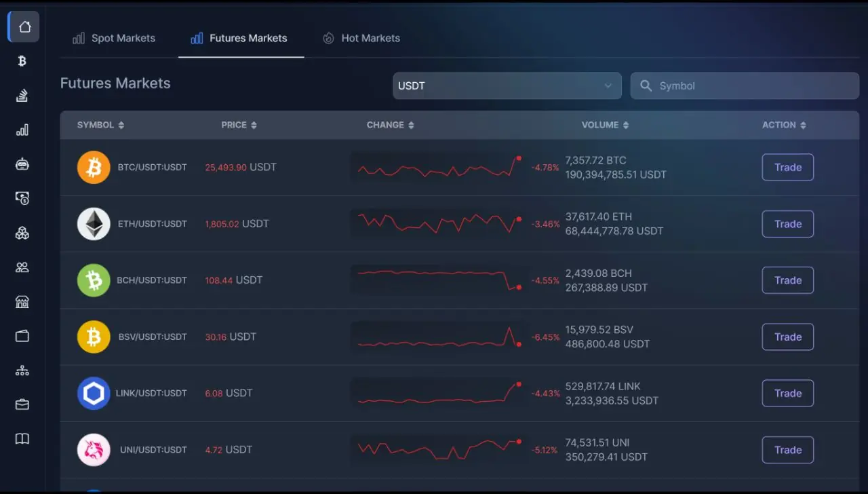The width and height of the screenshot is (868, 494).
Task: Expand the USDT quote currency dropdown
Action: click(507, 86)
